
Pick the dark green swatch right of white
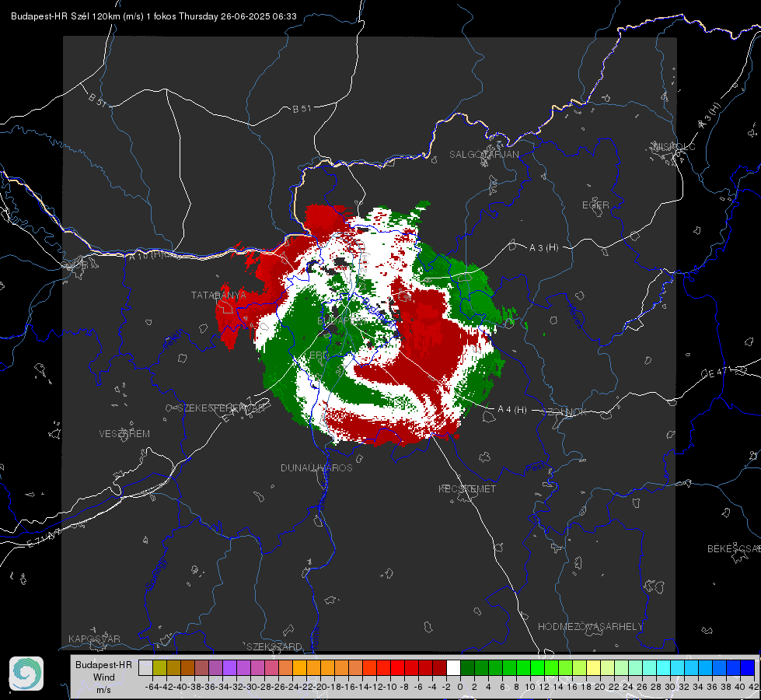tap(467, 667)
